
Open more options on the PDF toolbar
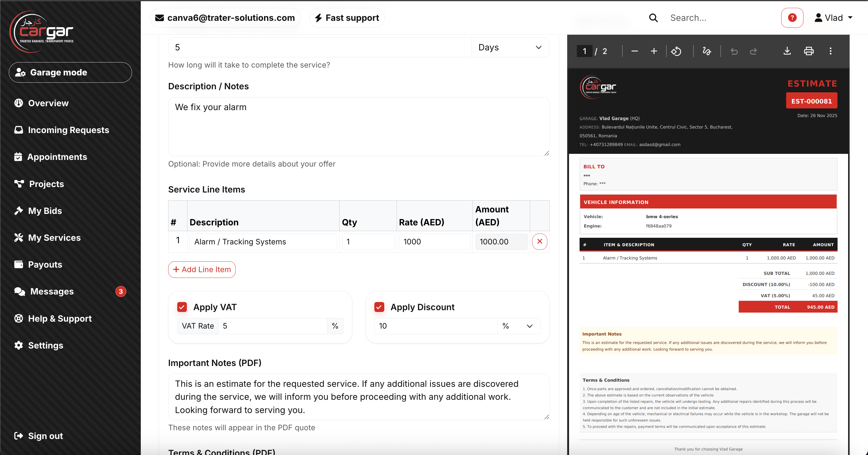point(831,51)
